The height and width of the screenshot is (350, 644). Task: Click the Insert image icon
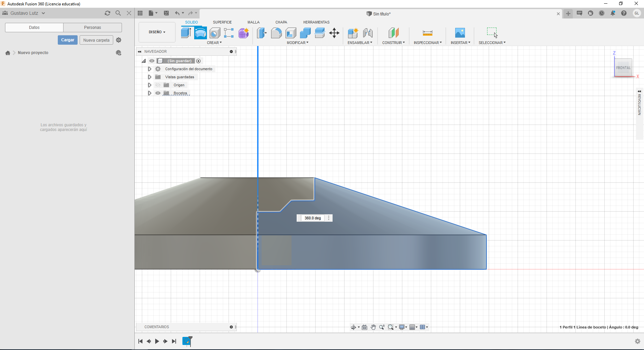460,33
